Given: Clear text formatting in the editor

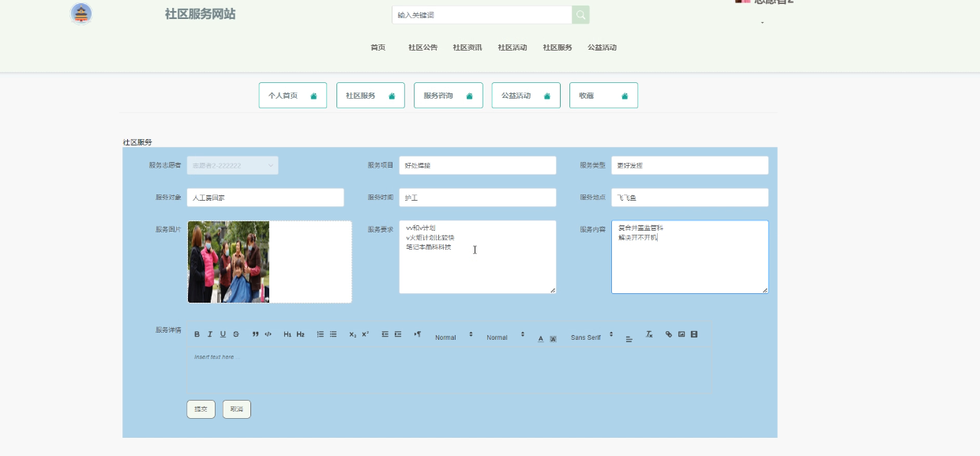Looking at the screenshot, I should 649,334.
